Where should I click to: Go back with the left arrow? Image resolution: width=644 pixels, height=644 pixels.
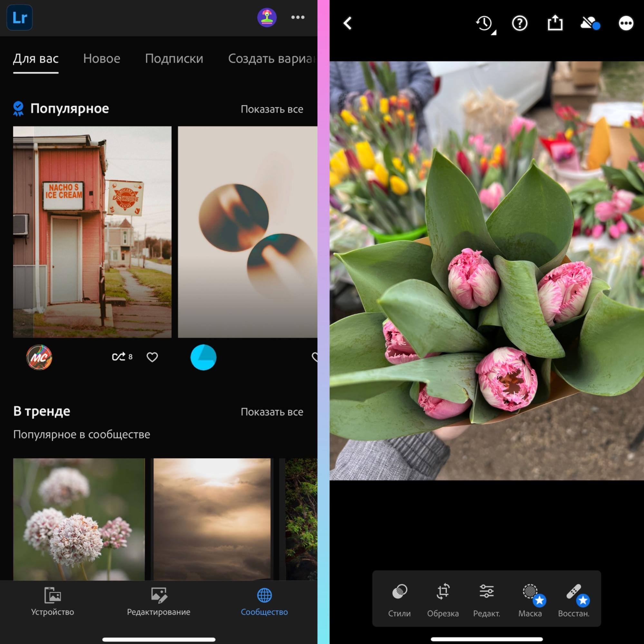[x=348, y=24]
